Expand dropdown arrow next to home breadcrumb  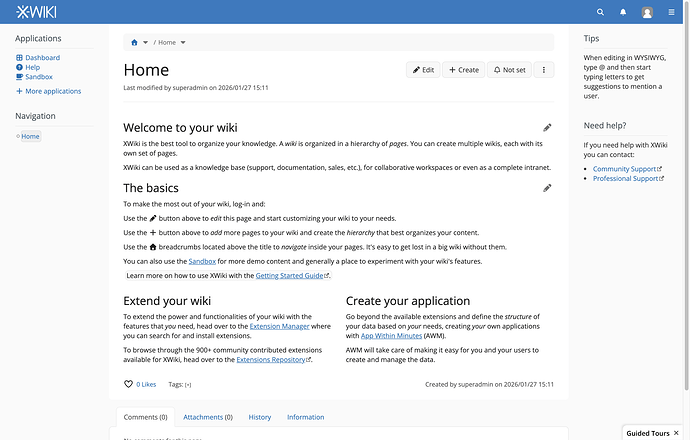(x=145, y=43)
